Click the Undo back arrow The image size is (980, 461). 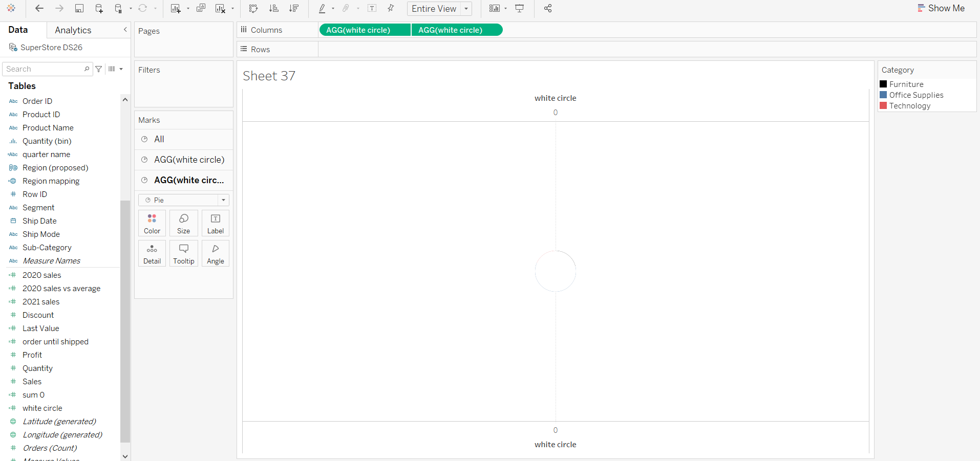39,8
